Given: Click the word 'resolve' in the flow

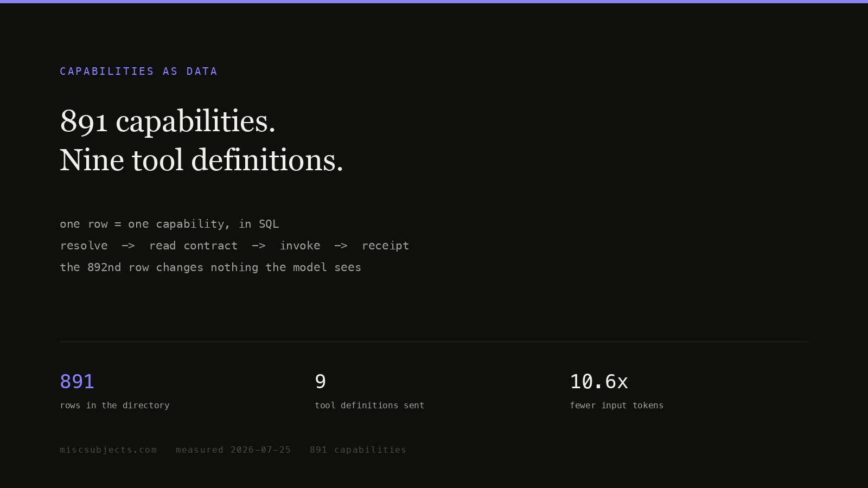Looking at the screenshot, I should tap(84, 246).
